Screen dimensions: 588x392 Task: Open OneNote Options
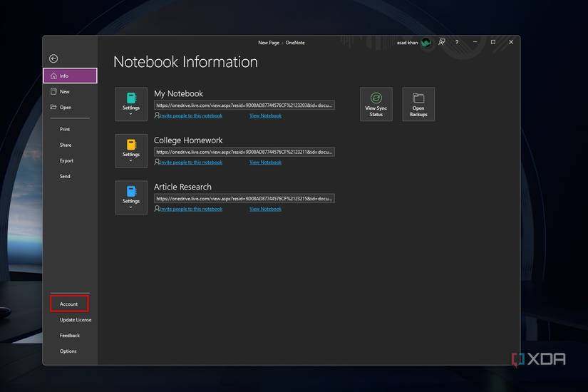(70, 351)
